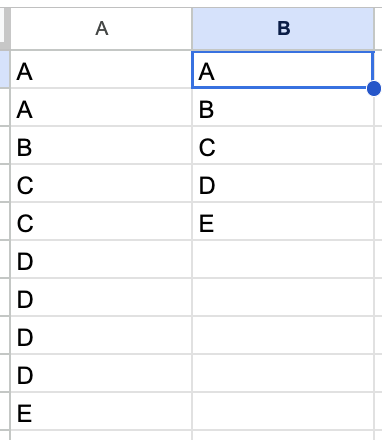Click the second A cell in column A
Image resolution: width=382 pixels, height=440 pixels.
pyautogui.click(x=101, y=107)
